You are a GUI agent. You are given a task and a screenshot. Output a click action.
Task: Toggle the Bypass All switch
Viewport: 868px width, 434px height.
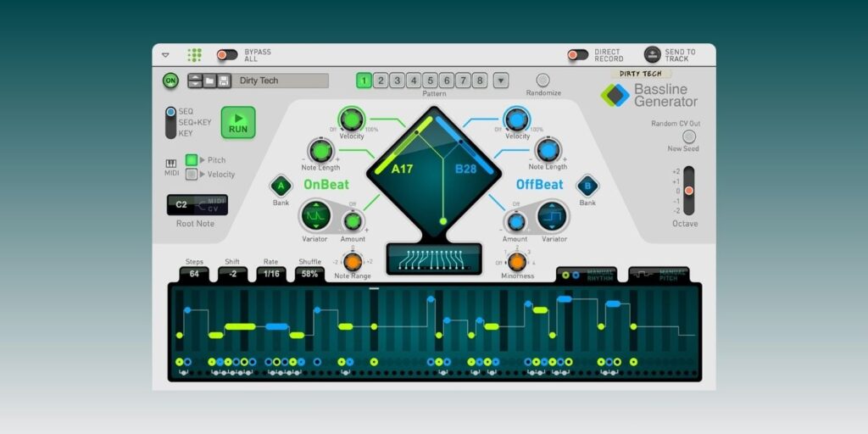227,55
